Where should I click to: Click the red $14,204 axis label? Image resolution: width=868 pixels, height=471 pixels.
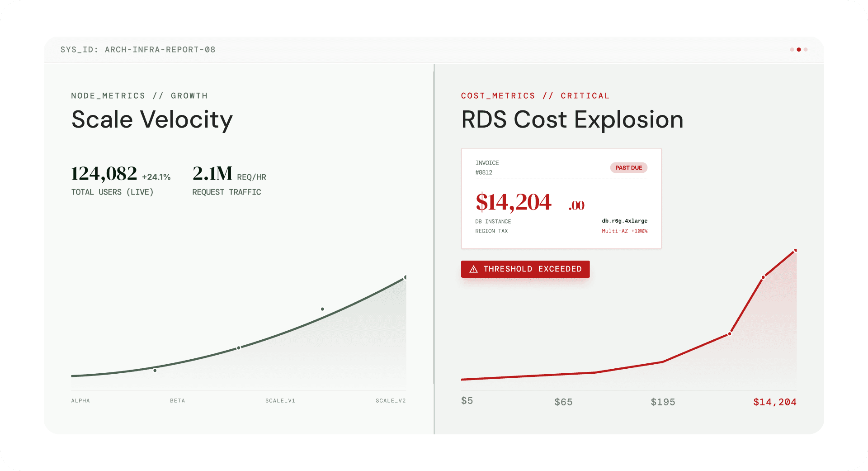[774, 402]
